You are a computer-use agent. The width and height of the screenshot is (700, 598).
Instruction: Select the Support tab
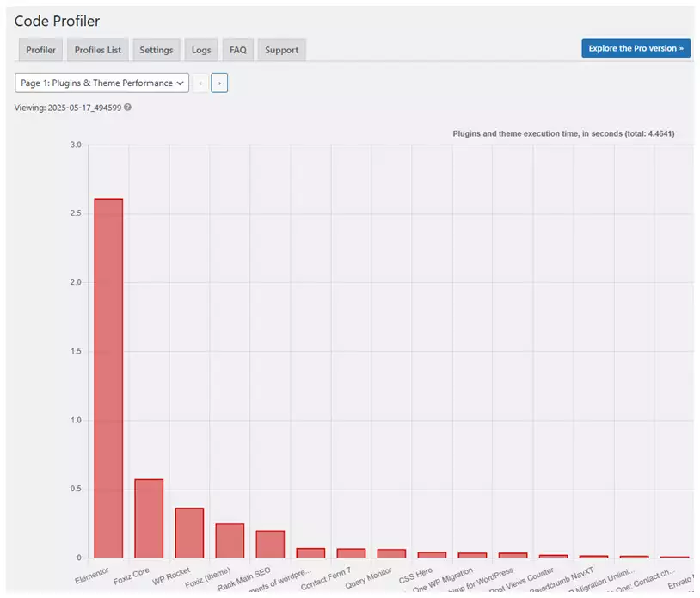point(281,50)
